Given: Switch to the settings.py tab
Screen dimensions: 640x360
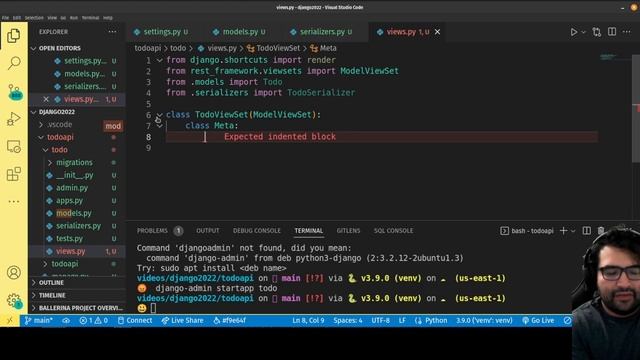Looking at the screenshot, I should 161,32.
